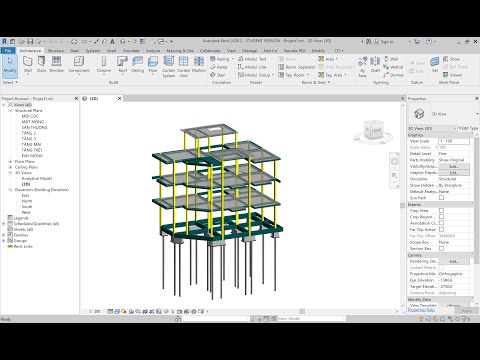480x360 pixels.
Task: Select the Analytical Model 3D view
Action: click(x=37, y=178)
